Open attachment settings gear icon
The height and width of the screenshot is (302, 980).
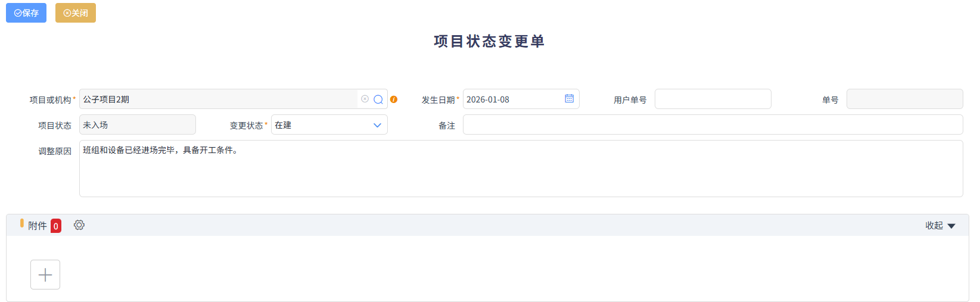(79, 225)
